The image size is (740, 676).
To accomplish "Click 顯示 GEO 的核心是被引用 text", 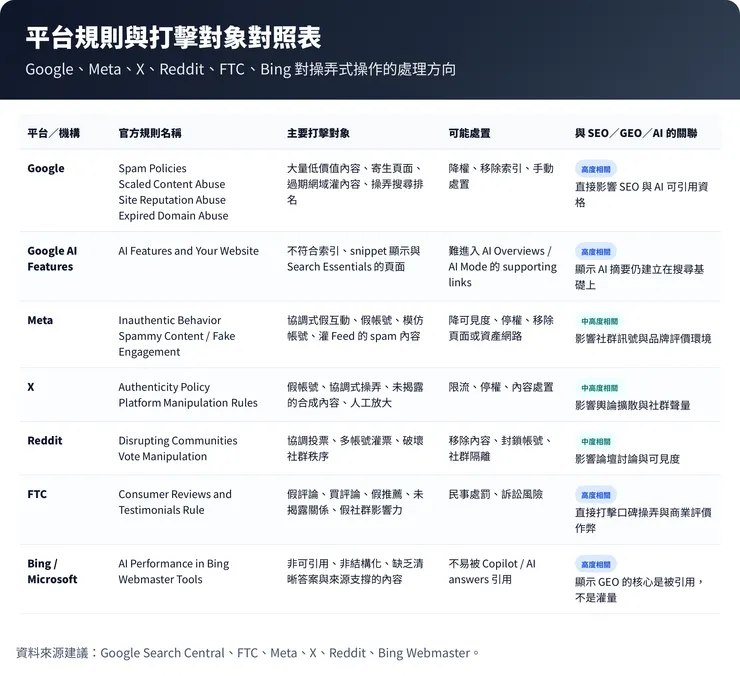I will [639, 590].
